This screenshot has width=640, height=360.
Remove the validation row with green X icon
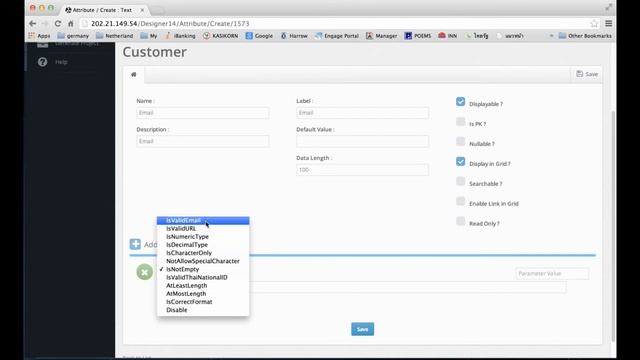click(x=144, y=272)
